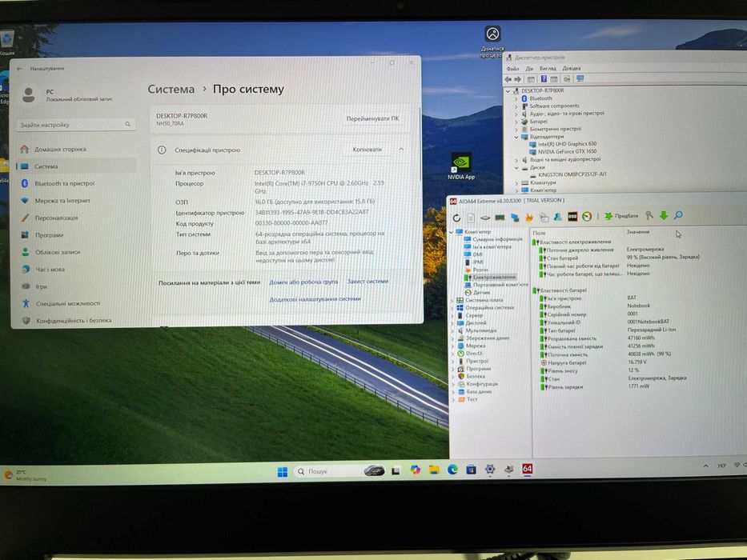This screenshot has width=747, height=560.
Task: Expand the Дисплей node in AIDA64
Action: click(x=452, y=323)
